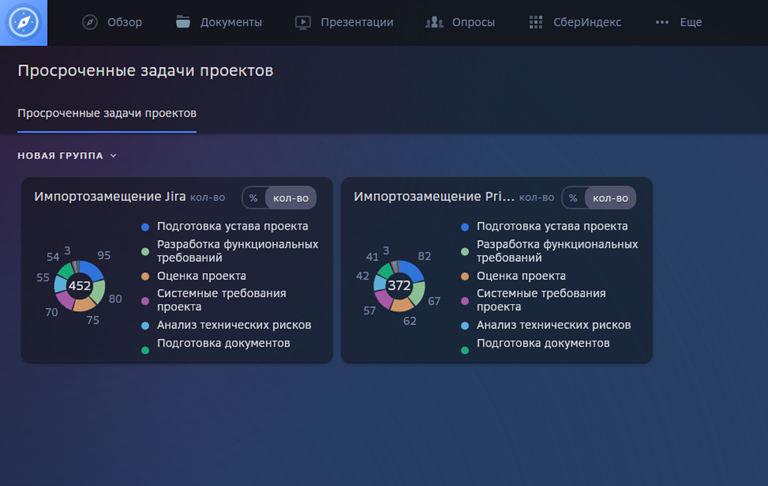768x486 pixels.
Task: Click the value 55 on Jira chart
Action: 43,278
